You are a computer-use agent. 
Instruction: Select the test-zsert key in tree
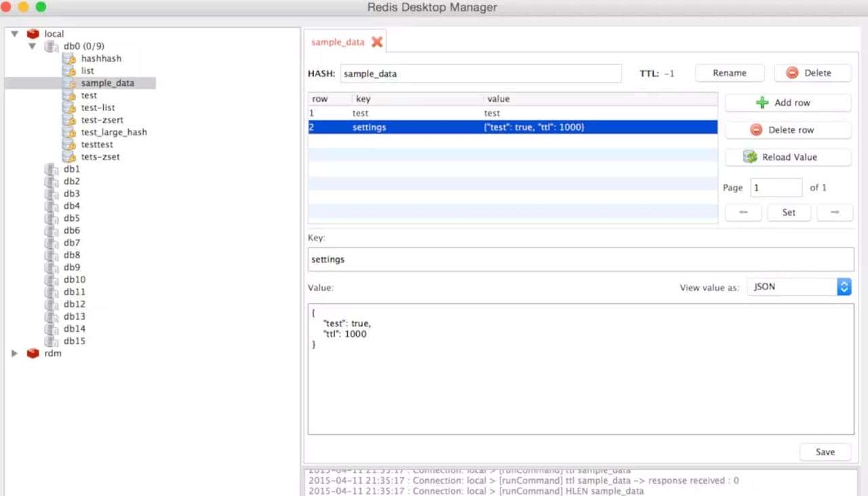(x=102, y=120)
